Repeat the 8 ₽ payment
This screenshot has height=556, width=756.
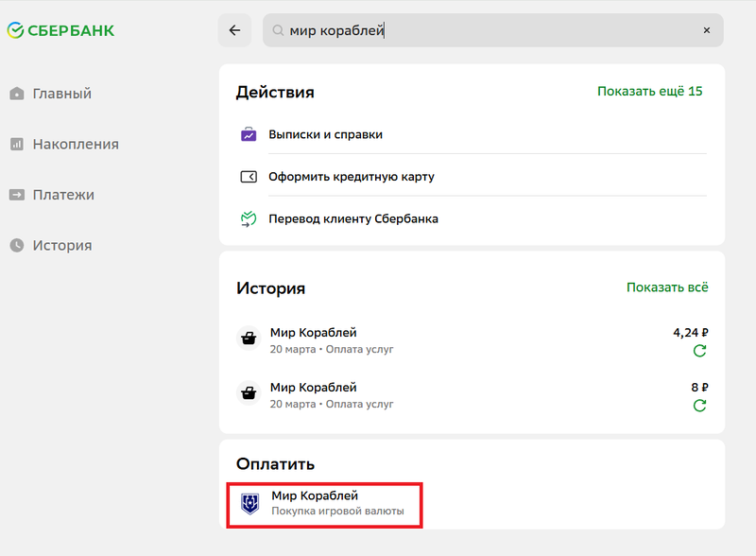tap(699, 406)
